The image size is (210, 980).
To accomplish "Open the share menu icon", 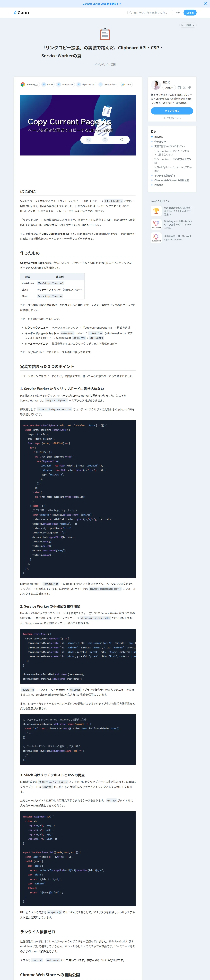I will click(x=121, y=140).
